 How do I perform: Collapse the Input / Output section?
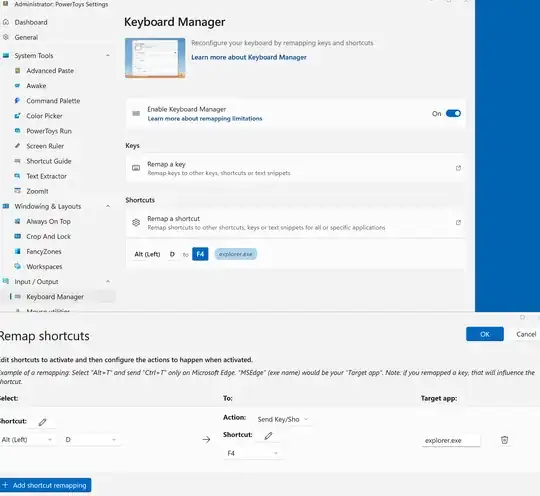click(108, 281)
